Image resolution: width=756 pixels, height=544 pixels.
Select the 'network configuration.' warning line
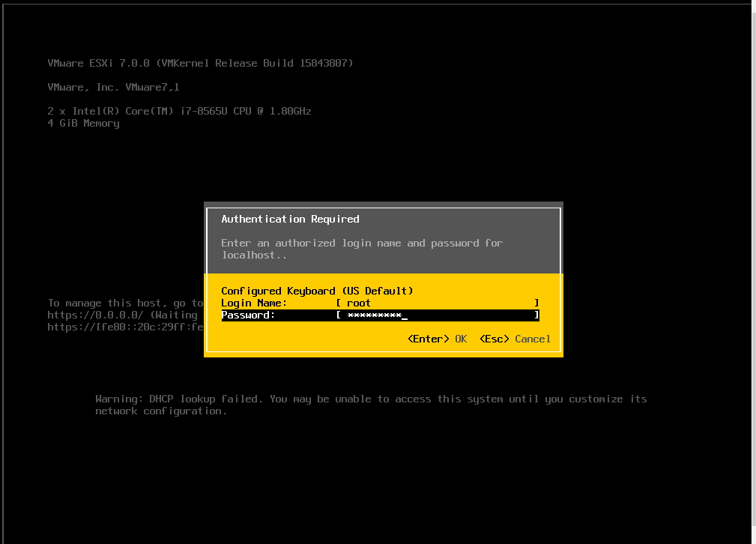click(160, 411)
